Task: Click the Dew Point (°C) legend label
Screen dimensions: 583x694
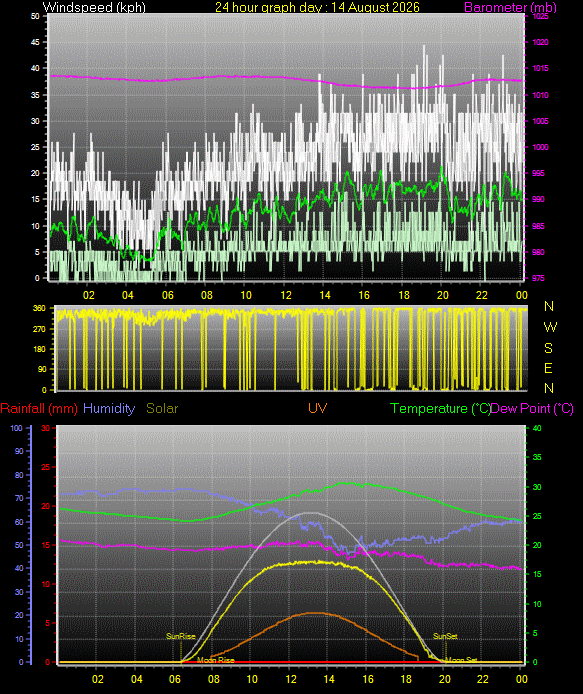Action: [532, 408]
